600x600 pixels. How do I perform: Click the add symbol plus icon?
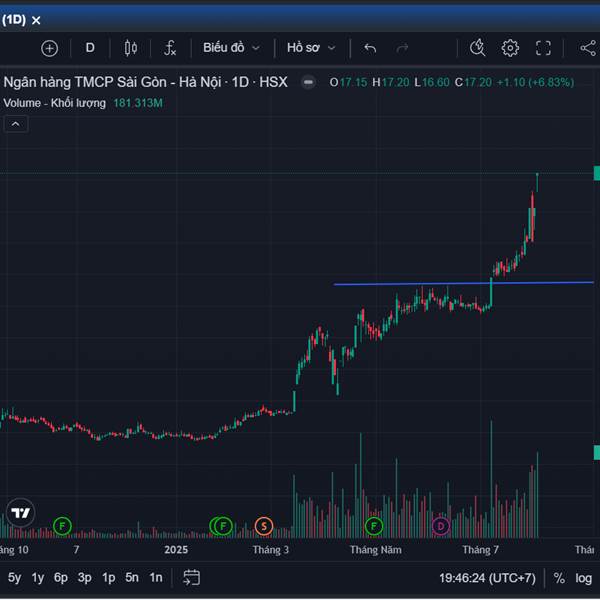point(49,49)
